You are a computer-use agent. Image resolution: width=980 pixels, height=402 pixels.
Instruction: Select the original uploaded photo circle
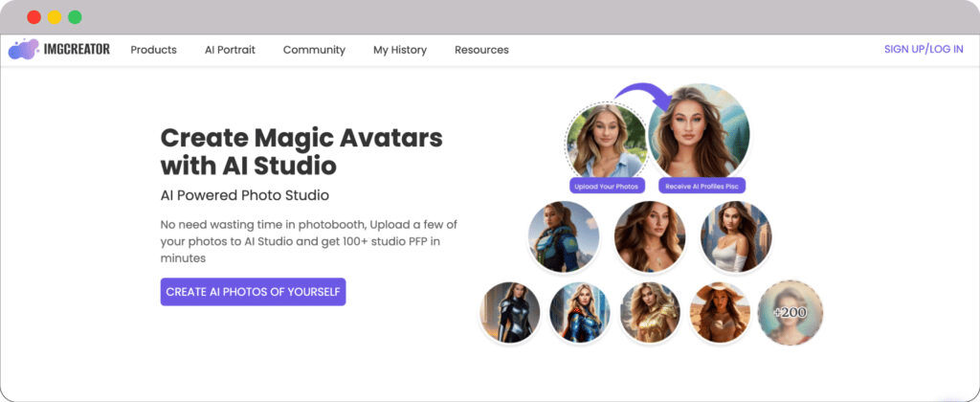tap(606, 141)
